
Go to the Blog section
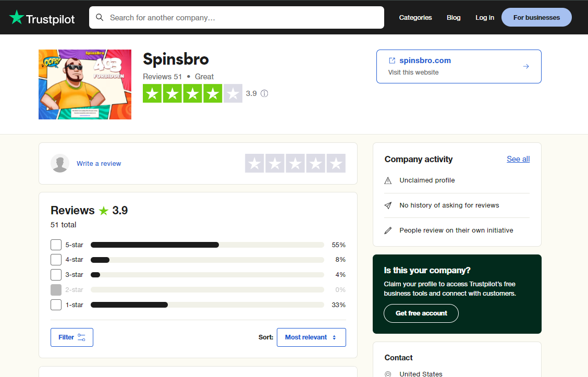pos(454,17)
